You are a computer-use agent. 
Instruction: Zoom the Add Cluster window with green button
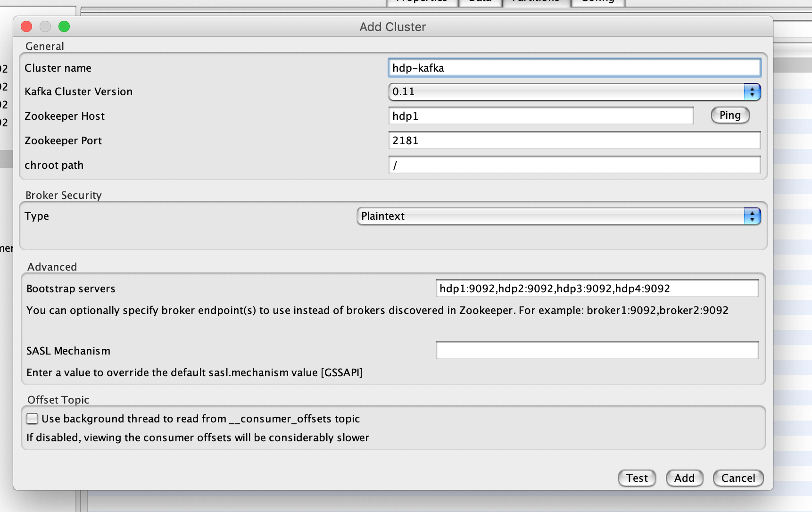pos(64,26)
